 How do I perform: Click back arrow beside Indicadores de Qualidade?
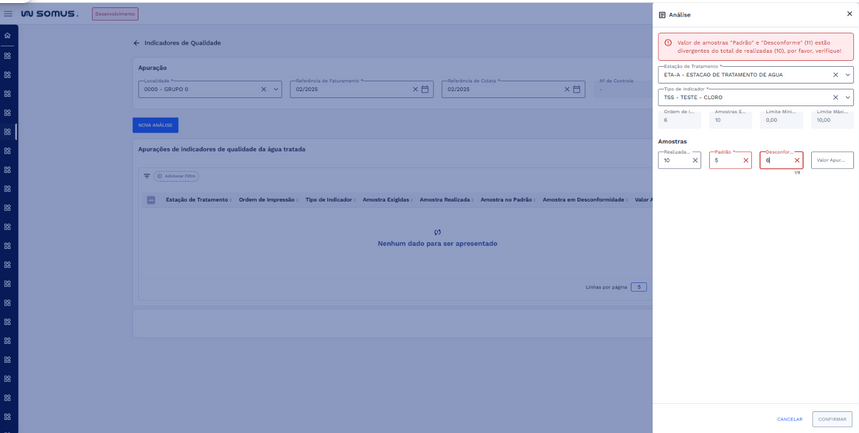pyautogui.click(x=137, y=43)
